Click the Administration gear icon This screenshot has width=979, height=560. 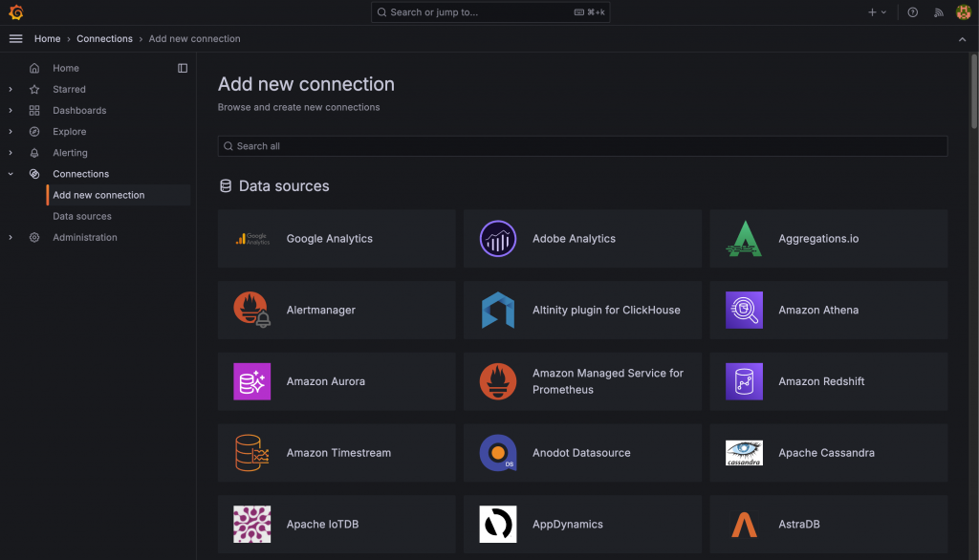(x=34, y=237)
